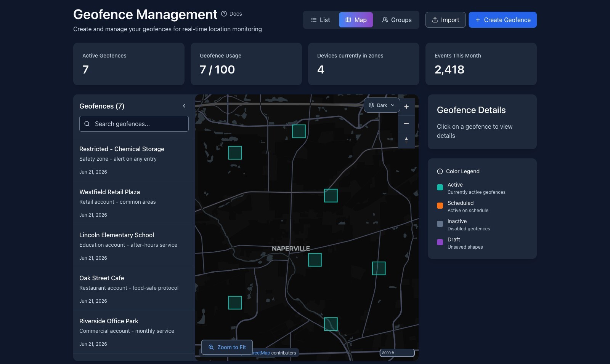The width and height of the screenshot is (610, 364).
Task: Focus the Search geofences field
Action: tap(134, 124)
